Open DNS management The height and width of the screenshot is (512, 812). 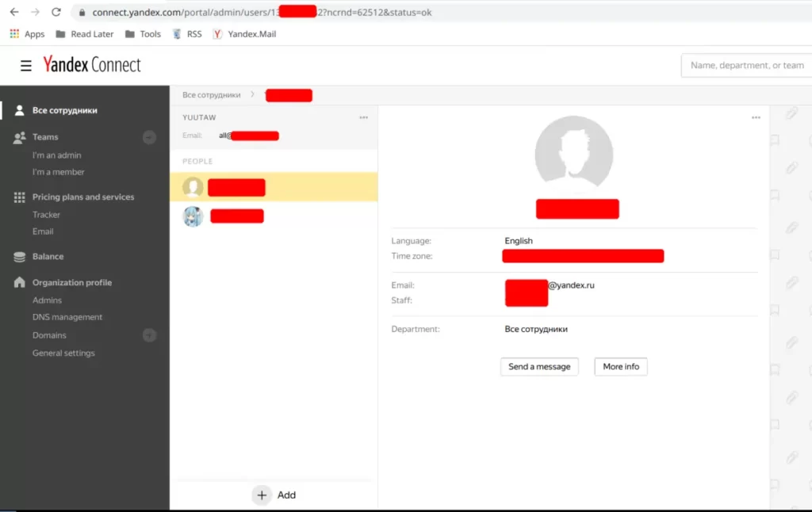click(x=67, y=317)
